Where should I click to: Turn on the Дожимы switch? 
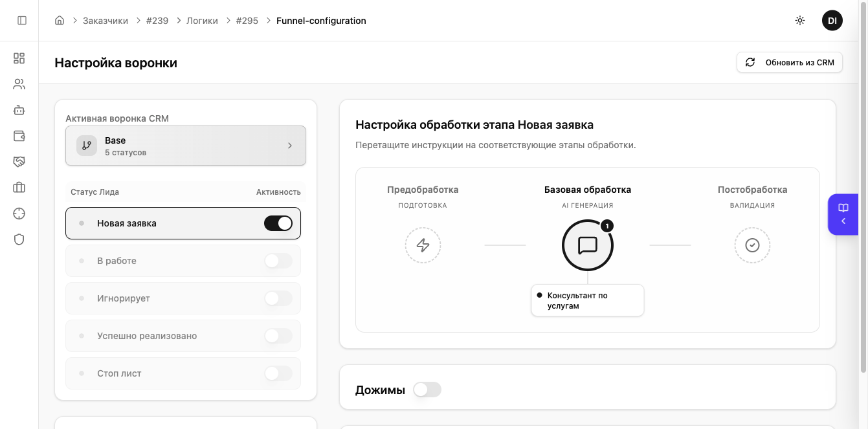(427, 390)
